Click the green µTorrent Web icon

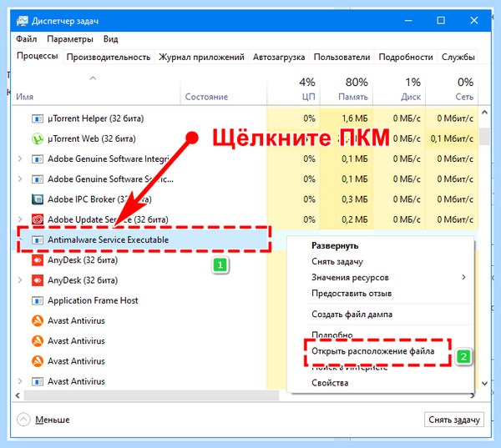pos(38,138)
